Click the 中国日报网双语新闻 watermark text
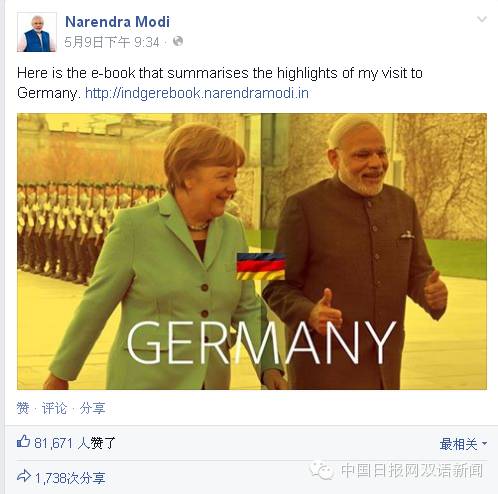 (412, 471)
